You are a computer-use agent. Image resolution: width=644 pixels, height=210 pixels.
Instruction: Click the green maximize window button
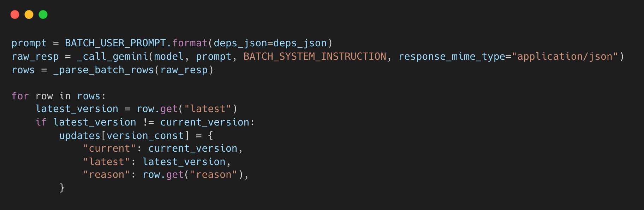pos(43,14)
